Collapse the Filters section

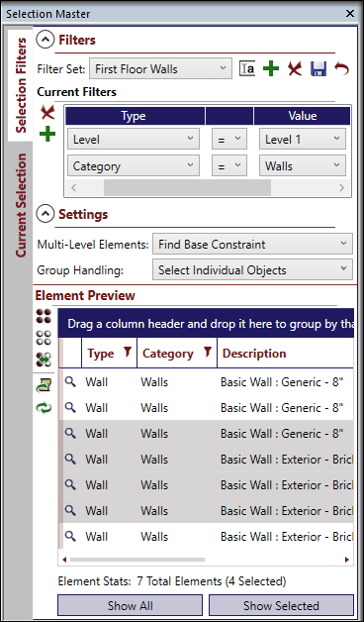point(45,40)
